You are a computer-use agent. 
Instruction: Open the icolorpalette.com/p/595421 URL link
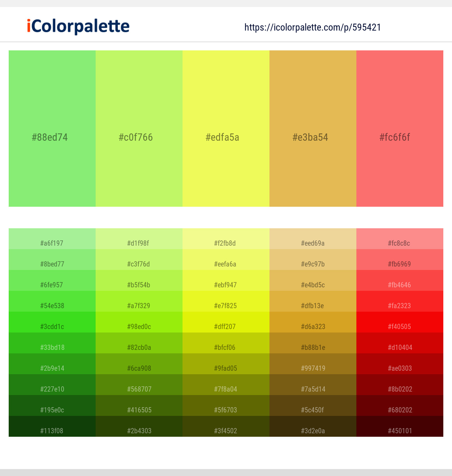(x=313, y=27)
